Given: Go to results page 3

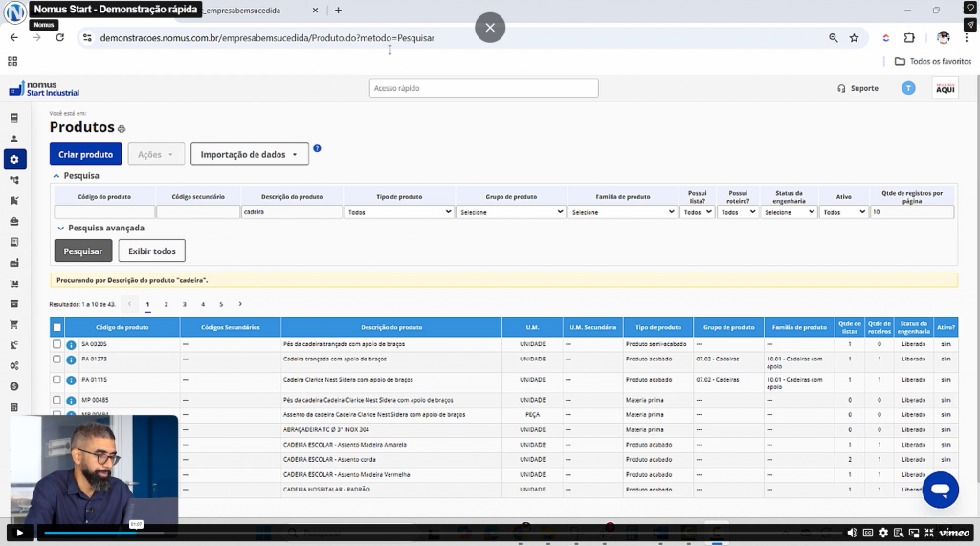Looking at the screenshot, I should (185, 304).
